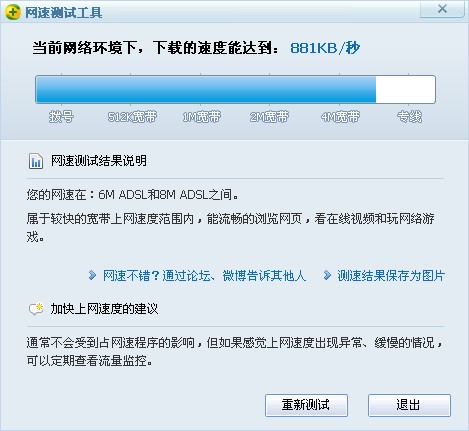Click the 退出 button
This screenshot has height=431, width=469.
coord(409,405)
